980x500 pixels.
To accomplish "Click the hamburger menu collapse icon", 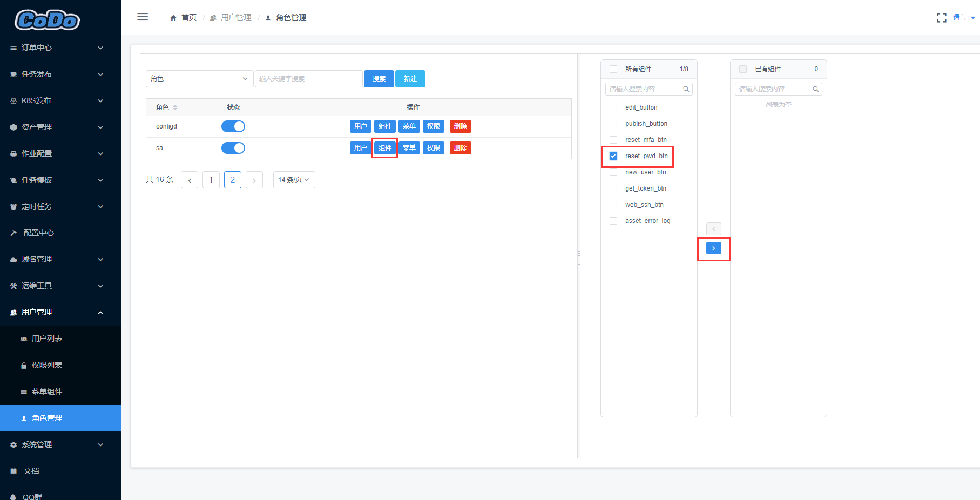I will pos(143,17).
